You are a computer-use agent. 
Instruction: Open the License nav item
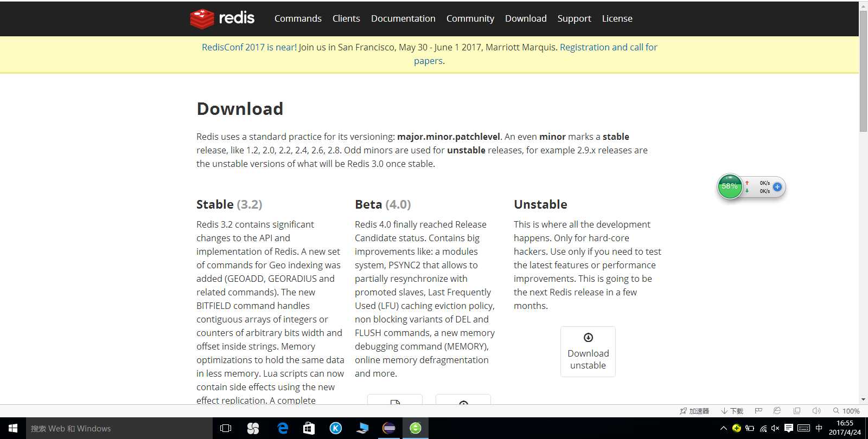point(617,18)
